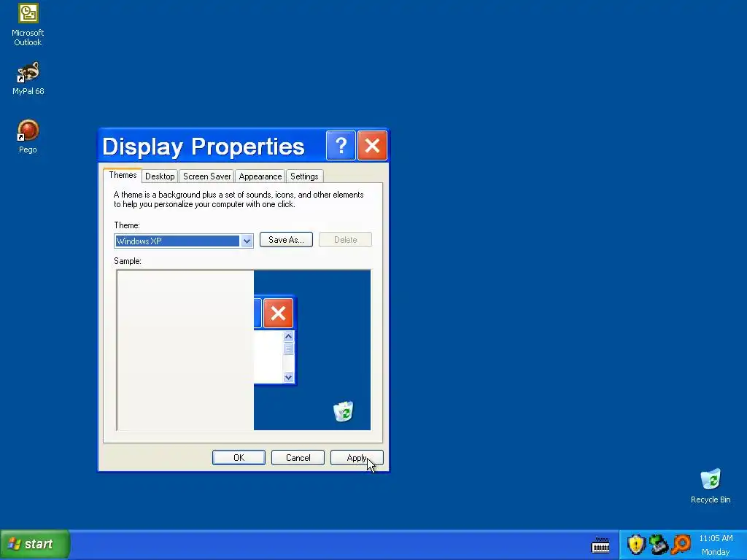
Task: Select the MyPal 68 desktop shortcut
Action: [28, 79]
